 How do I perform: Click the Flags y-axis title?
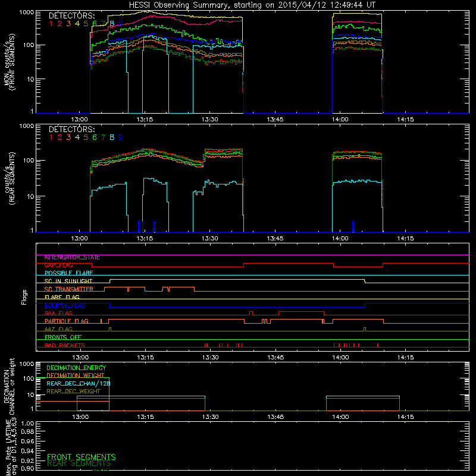24,297
